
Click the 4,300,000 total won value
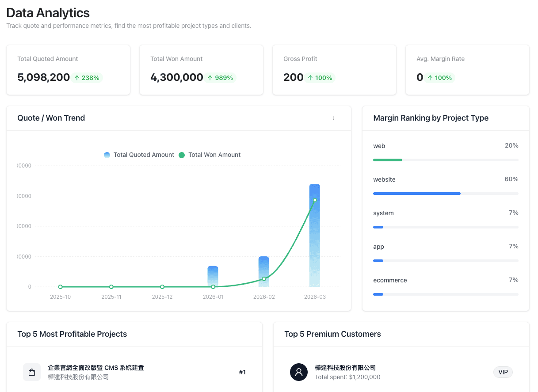click(x=177, y=78)
